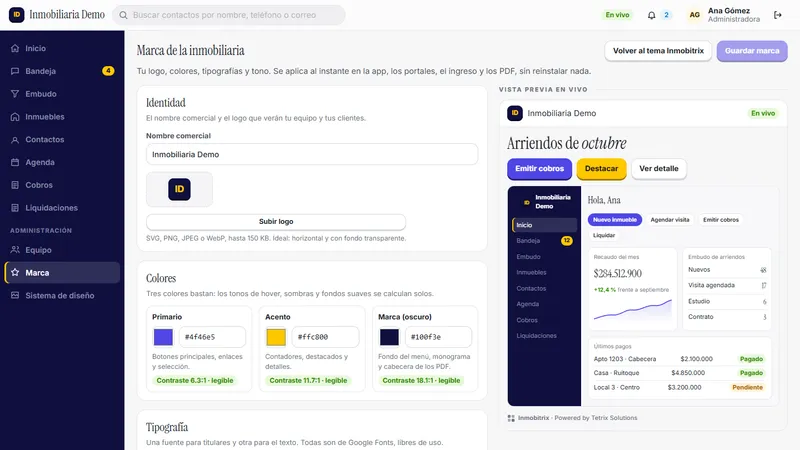Click the search magnifier icon
The height and width of the screenshot is (450, 800).
pyautogui.click(x=123, y=15)
